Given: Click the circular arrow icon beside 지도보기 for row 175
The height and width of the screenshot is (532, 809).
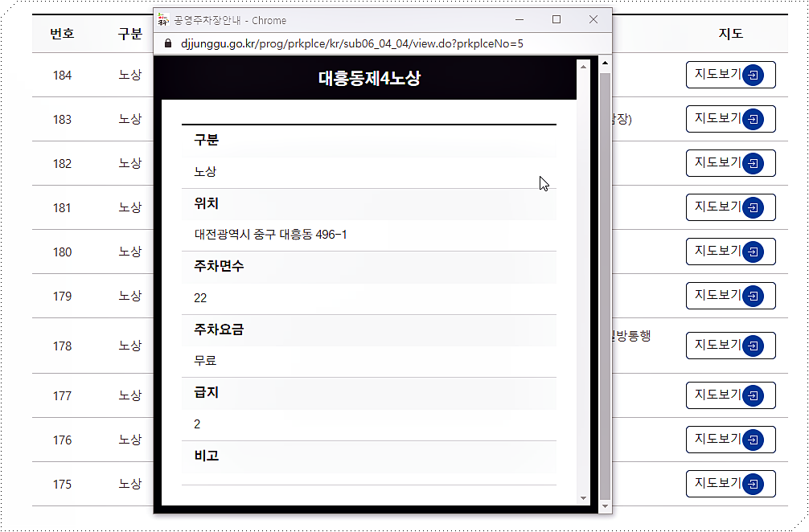Looking at the screenshot, I should point(753,483).
